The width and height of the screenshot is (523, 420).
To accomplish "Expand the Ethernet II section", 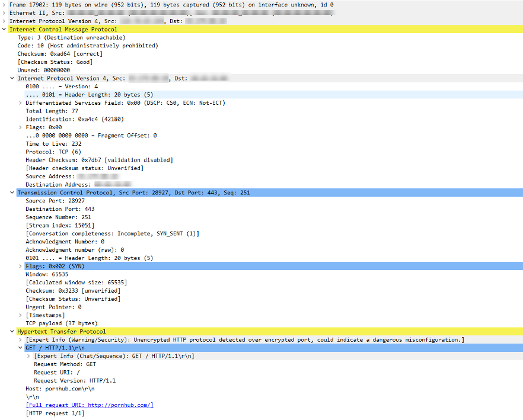I will 4,13.
